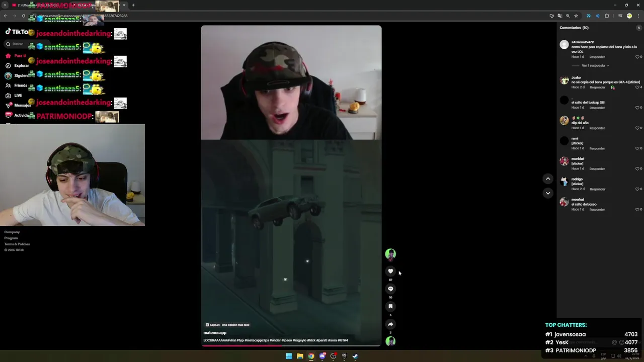This screenshot has width=644, height=362.
Task: Open the matenocapp username under the video
Action: (x=215, y=333)
